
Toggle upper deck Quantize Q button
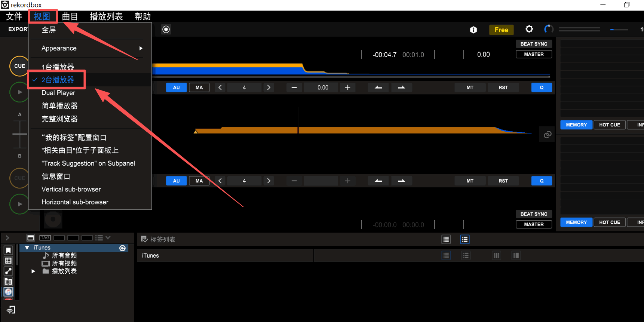pyautogui.click(x=541, y=88)
